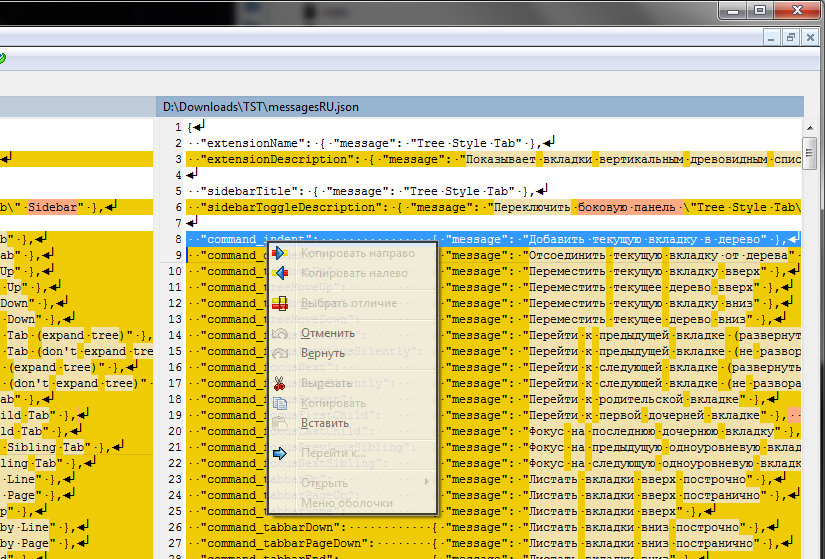
Task: Click 'Вернуть' in the context menu
Action: coord(322,353)
